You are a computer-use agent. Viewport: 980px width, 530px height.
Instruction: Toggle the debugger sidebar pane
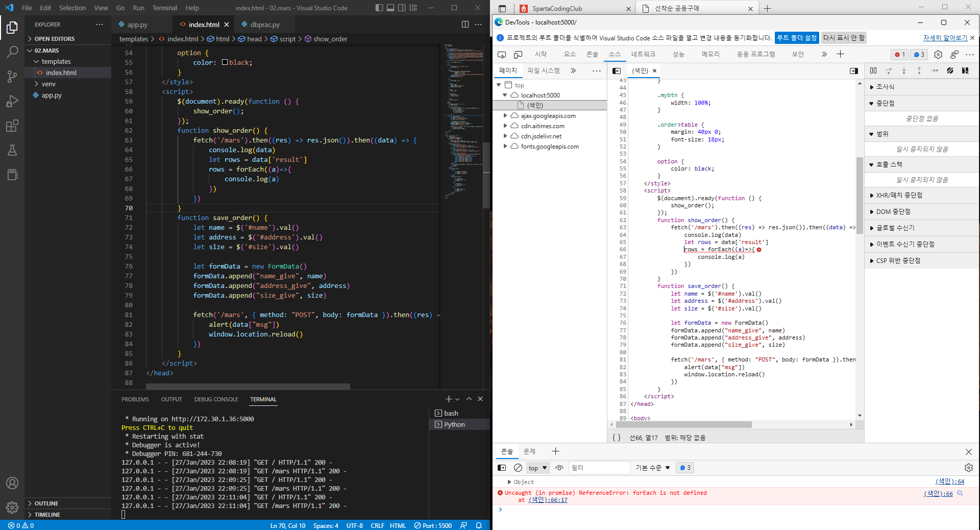coord(854,71)
